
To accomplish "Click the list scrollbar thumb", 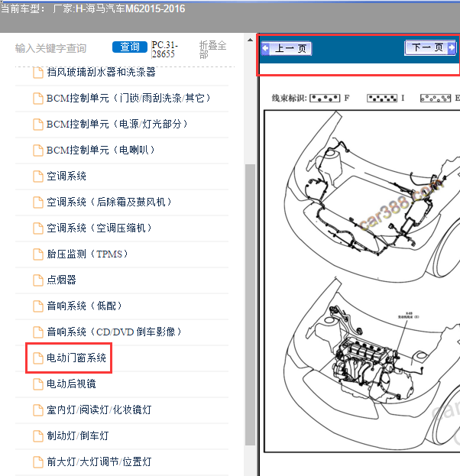I will pos(250,305).
